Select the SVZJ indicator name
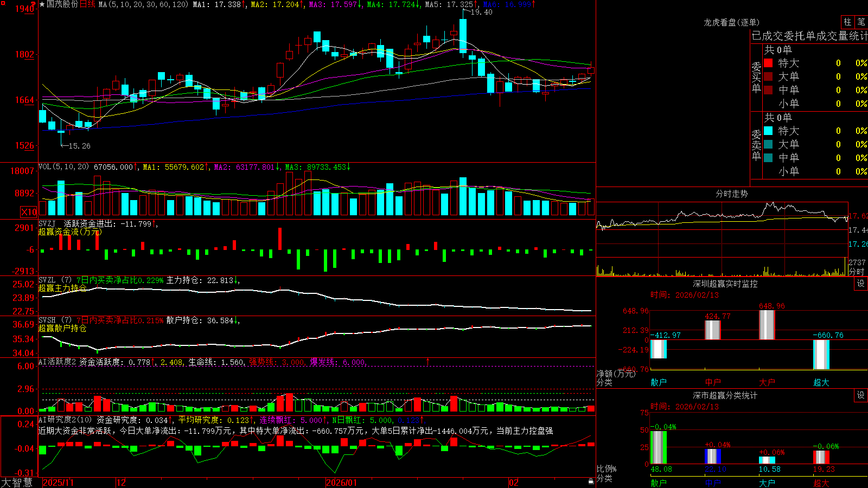868x488 pixels. pyautogui.click(x=47, y=224)
